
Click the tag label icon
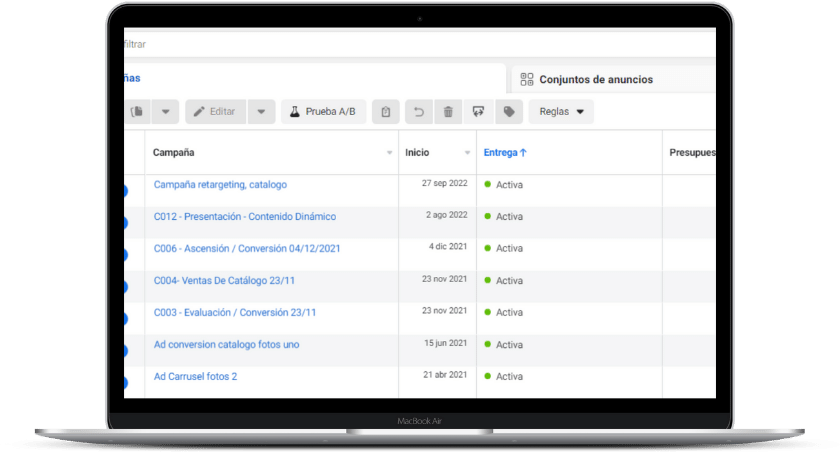click(509, 112)
